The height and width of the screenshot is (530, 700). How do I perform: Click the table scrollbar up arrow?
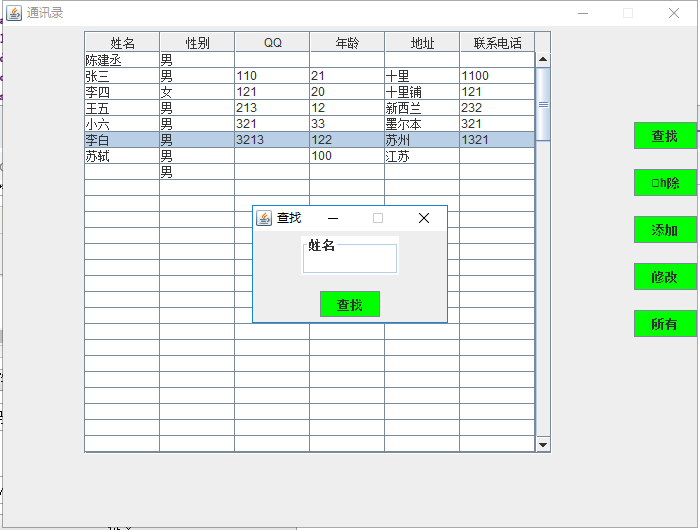(543, 59)
